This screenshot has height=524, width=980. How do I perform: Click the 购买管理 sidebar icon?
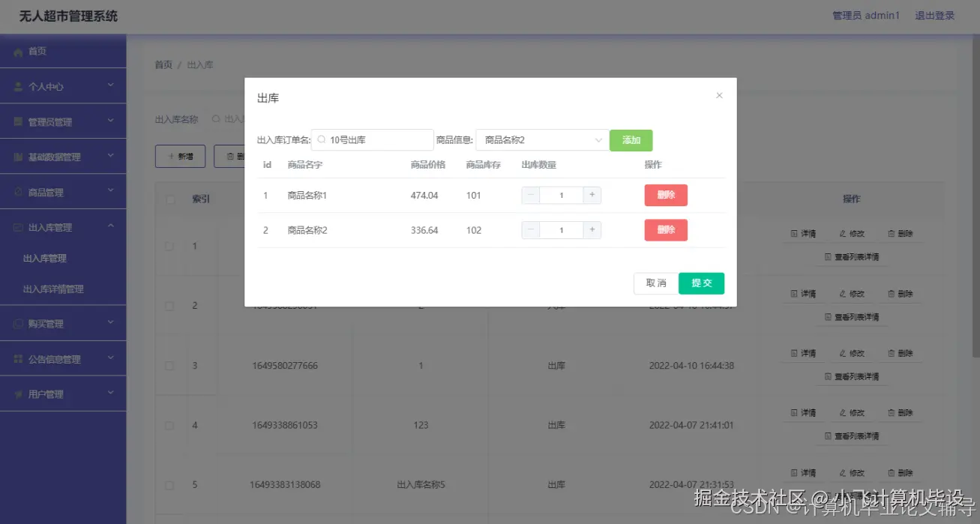[19, 322]
